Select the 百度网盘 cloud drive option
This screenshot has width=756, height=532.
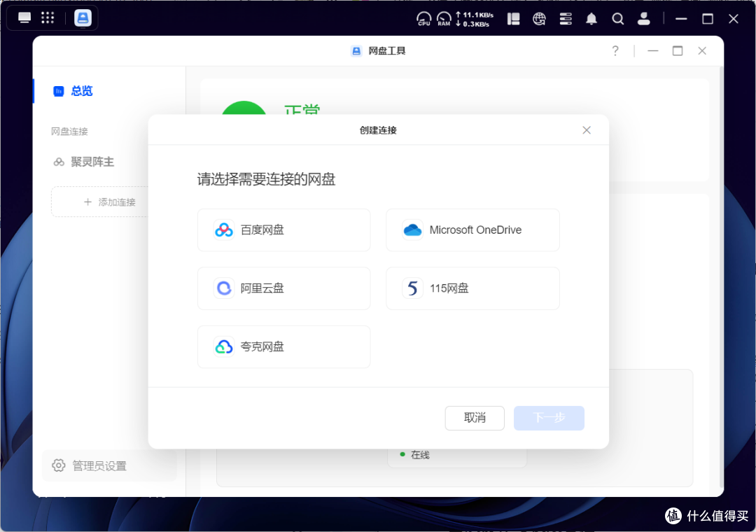tap(284, 230)
